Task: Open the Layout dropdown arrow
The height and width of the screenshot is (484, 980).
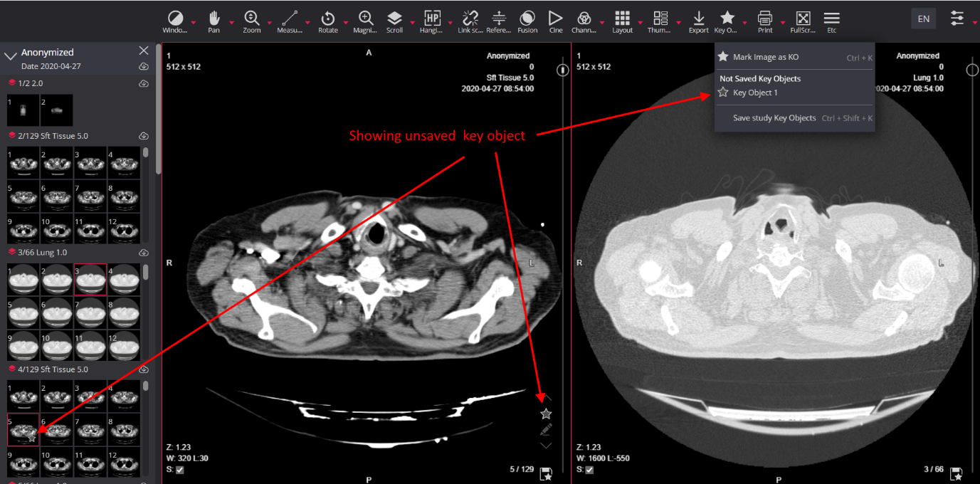Action: [639, 23]
